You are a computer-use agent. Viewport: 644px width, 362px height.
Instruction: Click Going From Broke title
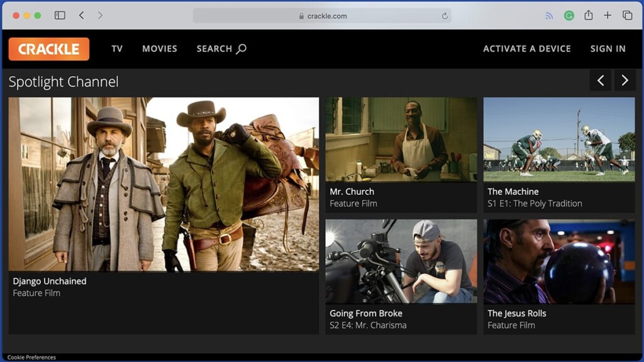pyautogui.click(x=366, y=314)
